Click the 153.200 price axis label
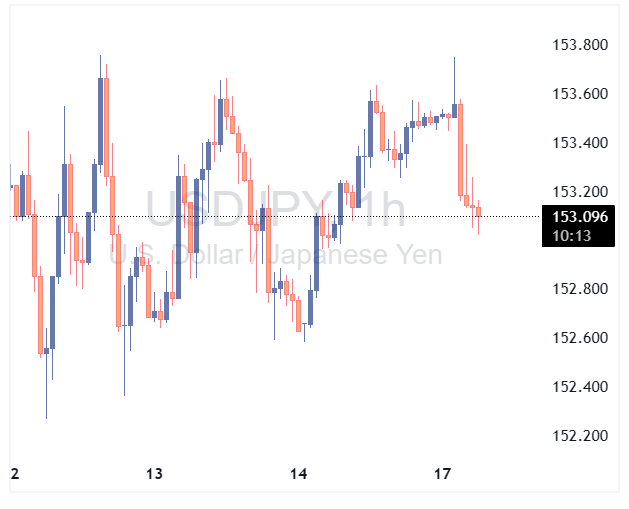This screenshot has width=629, height=509. coord(581,192)
